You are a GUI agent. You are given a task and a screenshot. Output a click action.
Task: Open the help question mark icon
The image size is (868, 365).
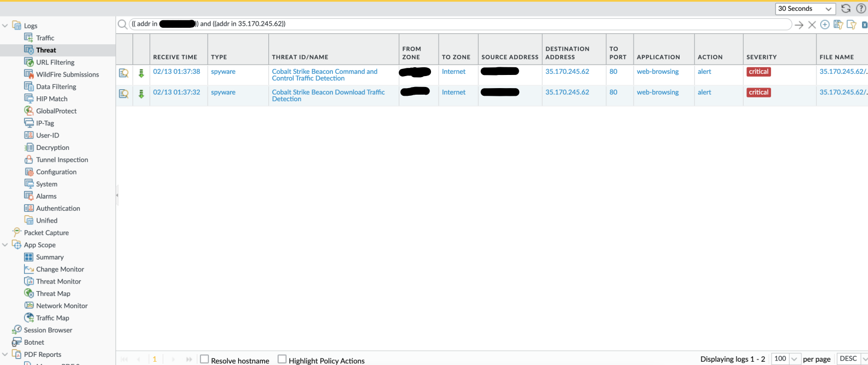[861, 9]
